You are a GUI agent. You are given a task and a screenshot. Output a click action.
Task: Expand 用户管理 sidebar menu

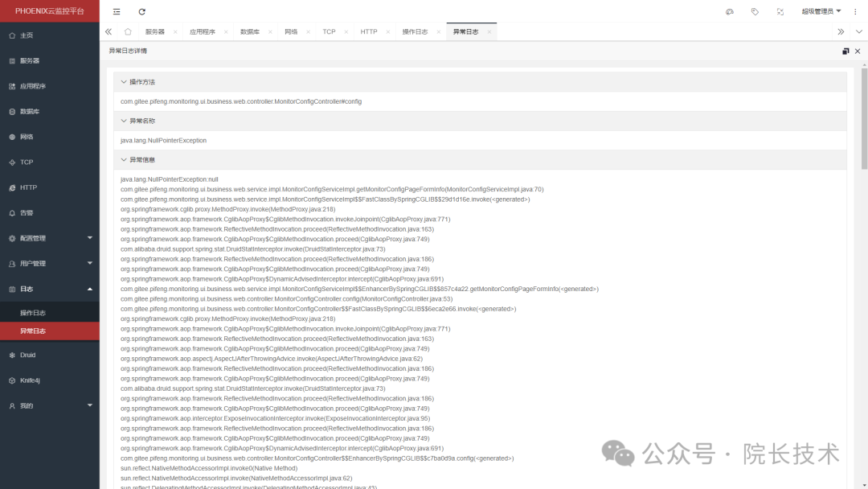pyautogui.click(x=50, y=264)
